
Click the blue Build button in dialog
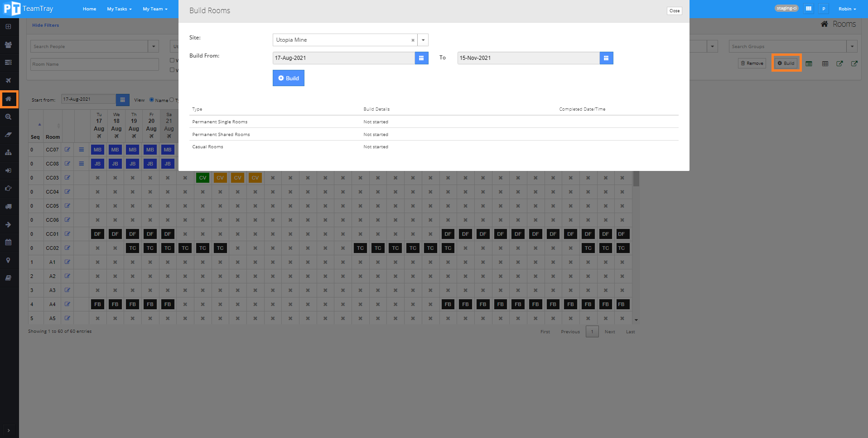click(288, 78)
